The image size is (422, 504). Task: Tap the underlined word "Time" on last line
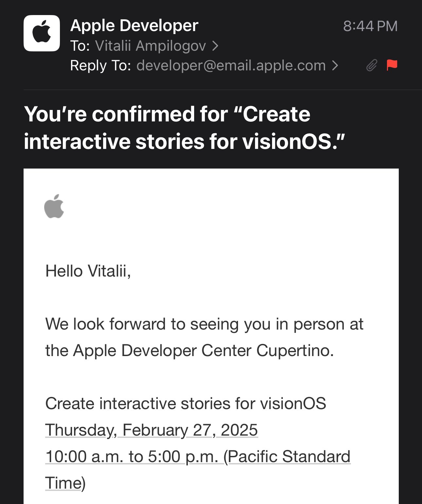coord(63,483)
